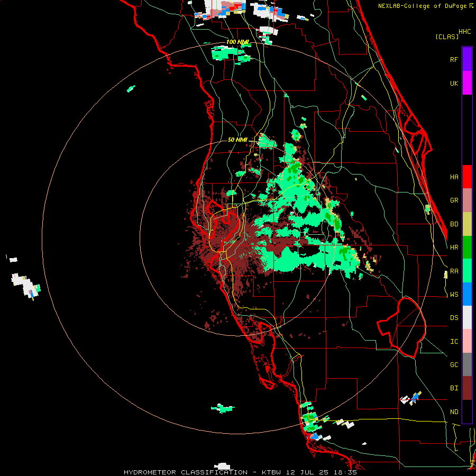Click the [CLAS] units label
The image size is (476, 476).
(x=447, y=36)
